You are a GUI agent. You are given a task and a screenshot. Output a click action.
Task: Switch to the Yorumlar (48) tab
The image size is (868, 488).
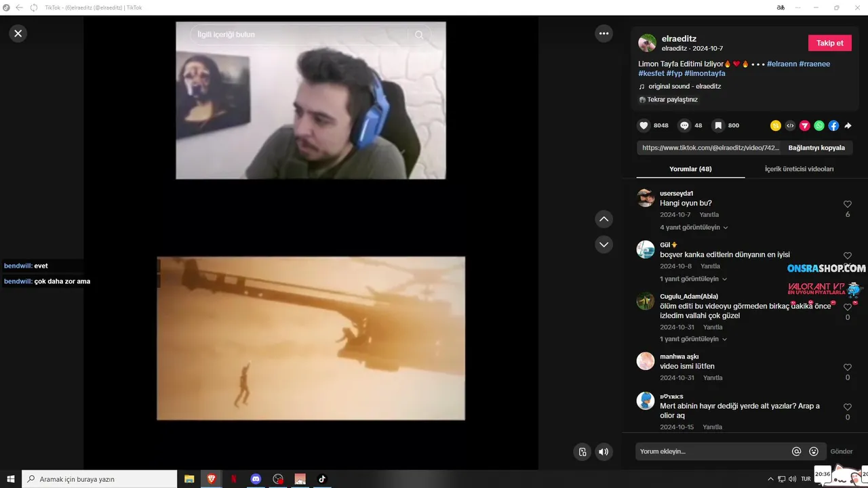coord(690,169)
